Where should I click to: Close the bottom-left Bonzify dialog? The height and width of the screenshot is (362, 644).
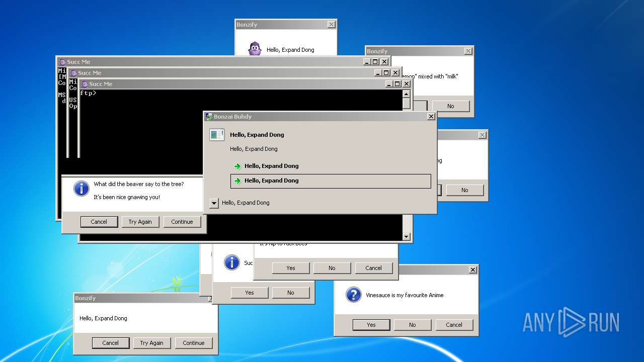pos(212,298)
